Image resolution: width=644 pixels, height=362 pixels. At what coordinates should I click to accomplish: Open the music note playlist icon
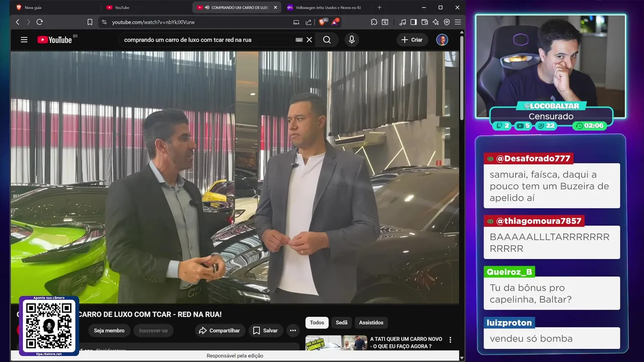click(403, 22)
